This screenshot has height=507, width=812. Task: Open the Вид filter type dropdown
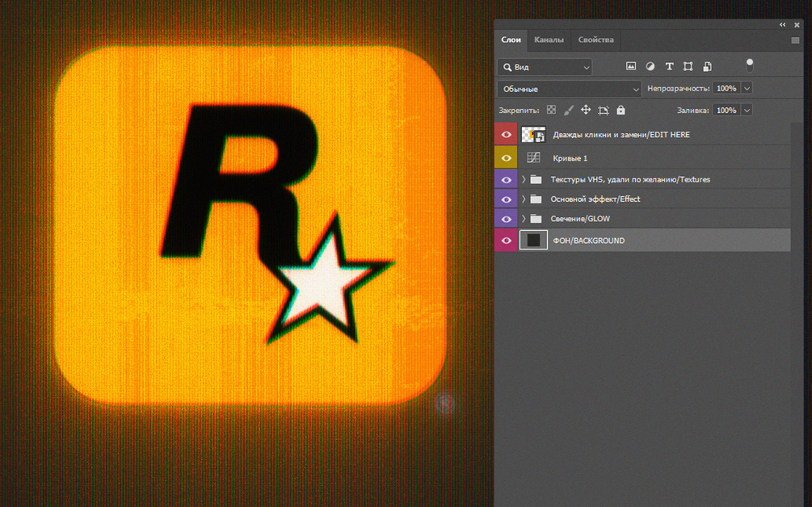pos(545,67)
